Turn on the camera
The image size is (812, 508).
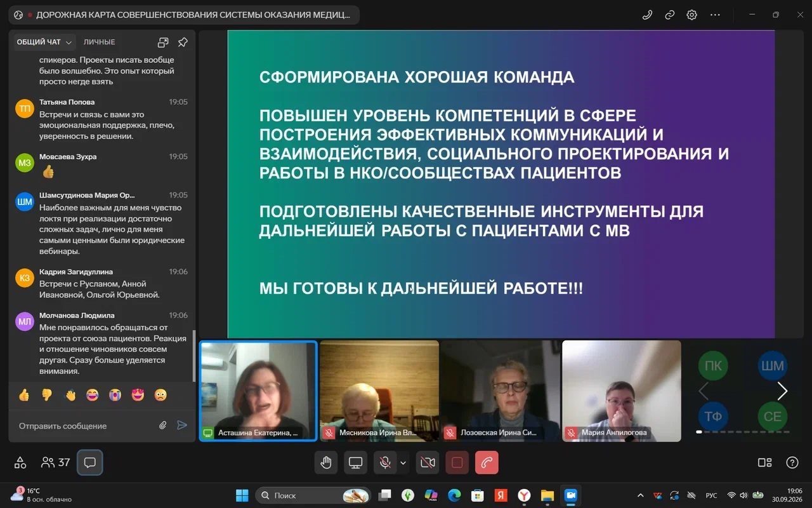pyautogui.click(x=428, y=462)
